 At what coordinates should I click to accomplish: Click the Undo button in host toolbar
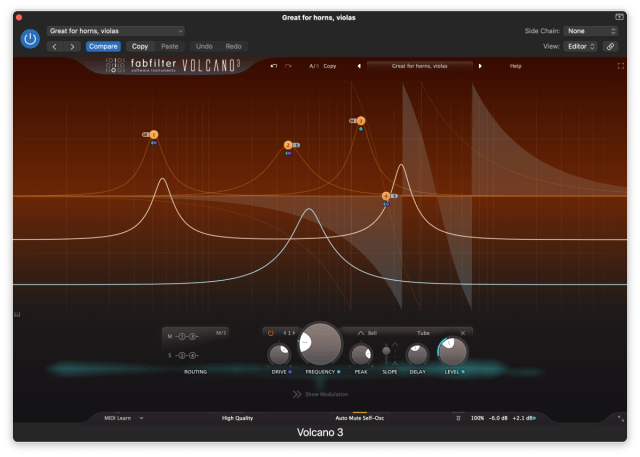click(x=204, y=47)
